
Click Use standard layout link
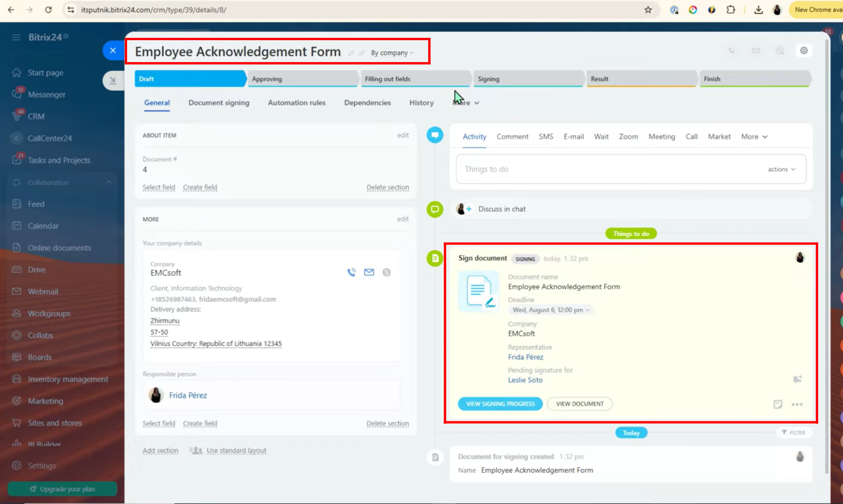pos(236,451)
